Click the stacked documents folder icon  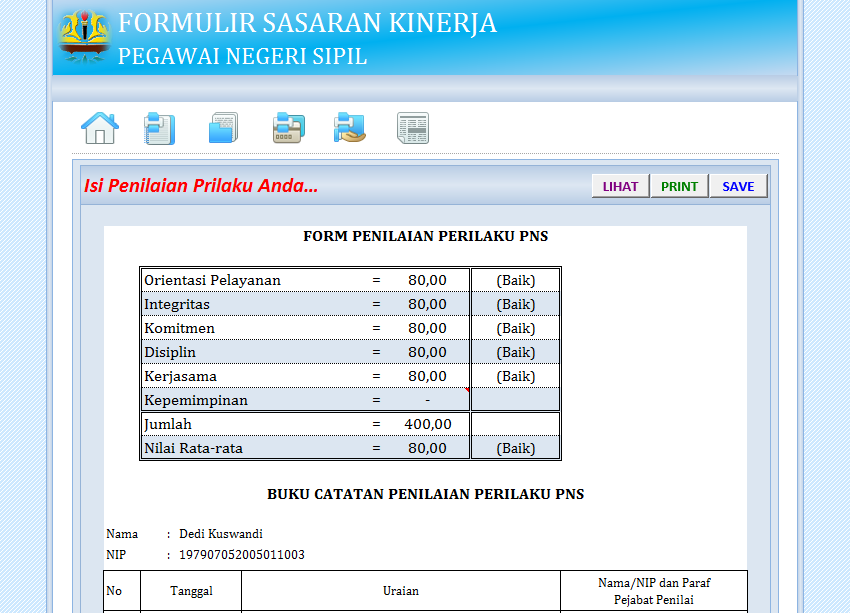[x=223, y=127]
